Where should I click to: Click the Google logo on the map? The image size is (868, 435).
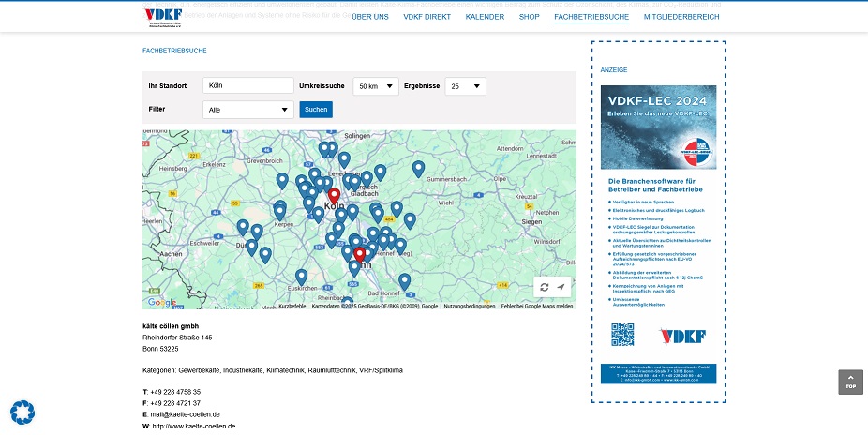tap(161, 302)
